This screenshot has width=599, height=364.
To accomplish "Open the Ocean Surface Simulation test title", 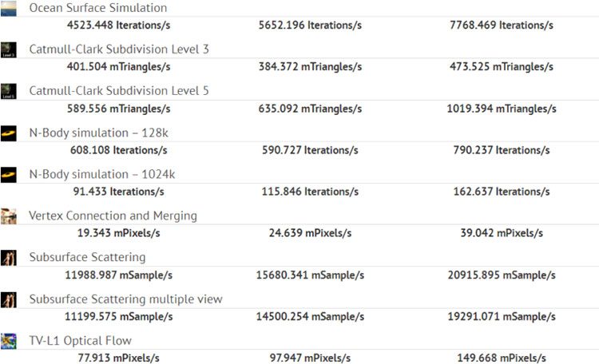I will click(98, 8).
